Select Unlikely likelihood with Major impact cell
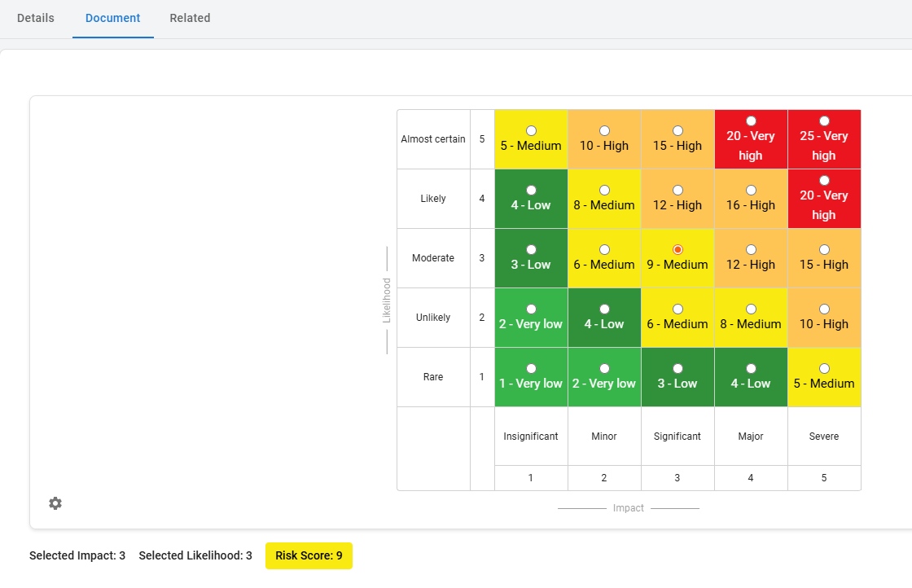 coord(751,309)
